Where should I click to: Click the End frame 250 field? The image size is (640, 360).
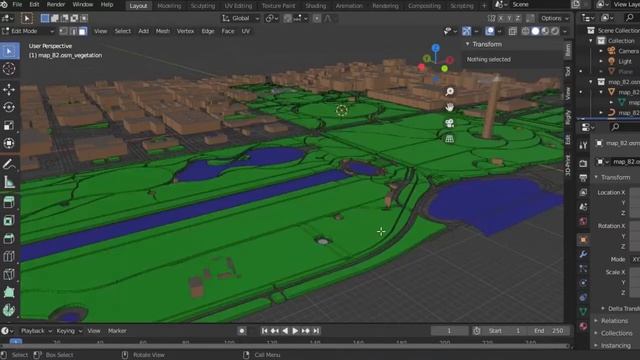[x=549, y=331]
